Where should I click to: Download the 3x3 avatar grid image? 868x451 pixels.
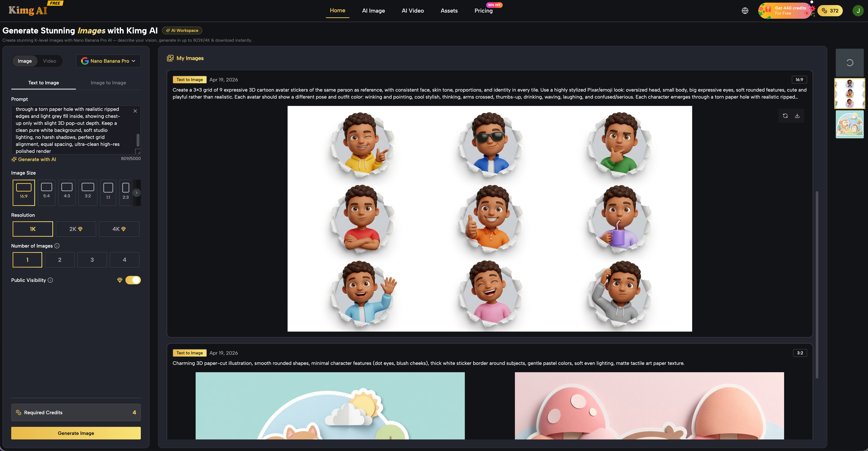coord(798,116)
